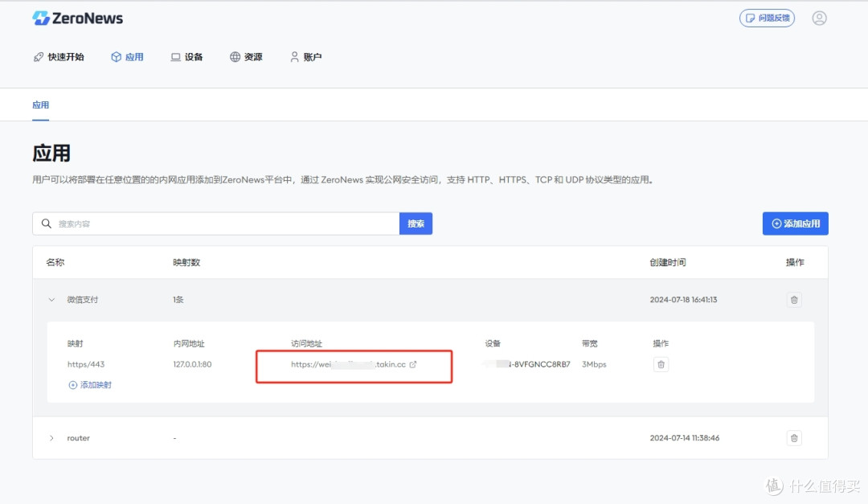Click the 创建时间 column header

click(x=668, y=263)
